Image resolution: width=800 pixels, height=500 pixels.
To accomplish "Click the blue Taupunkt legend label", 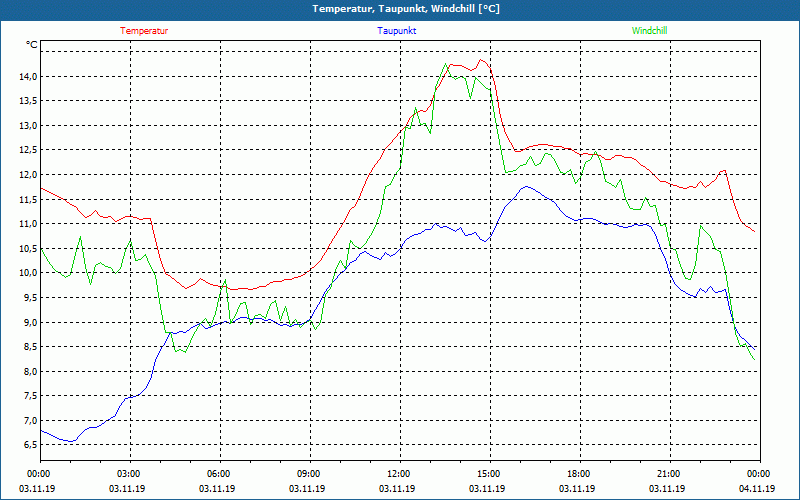I will pyautogui.click(x=396, y=31).
